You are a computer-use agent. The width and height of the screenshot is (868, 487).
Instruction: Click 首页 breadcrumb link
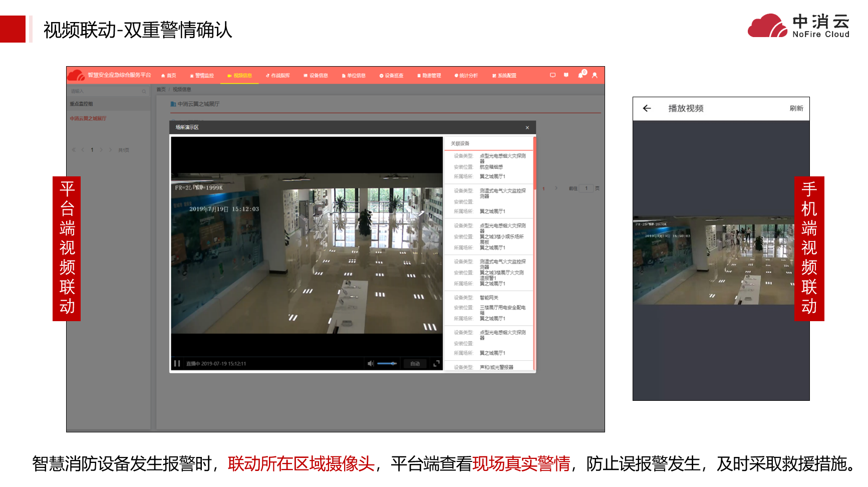pos(161,90)
